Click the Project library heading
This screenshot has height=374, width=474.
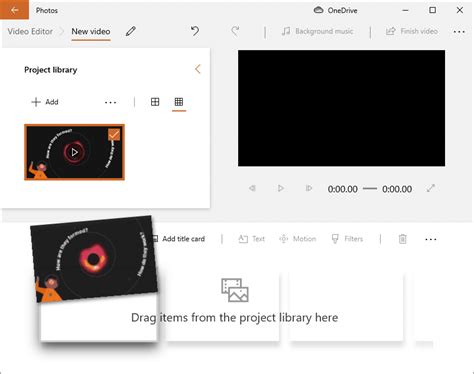click(51, 70)
